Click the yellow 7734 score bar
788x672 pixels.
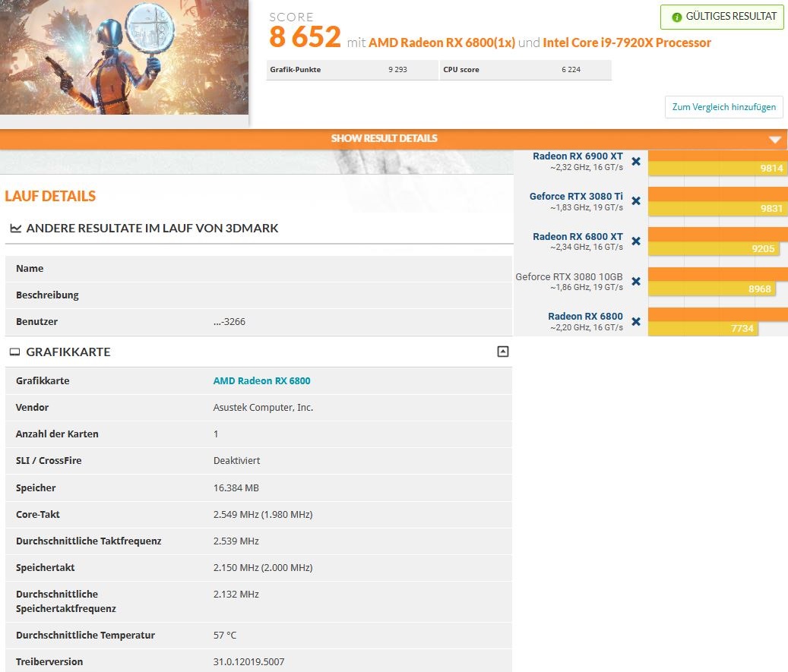click(x=703, y=329)
